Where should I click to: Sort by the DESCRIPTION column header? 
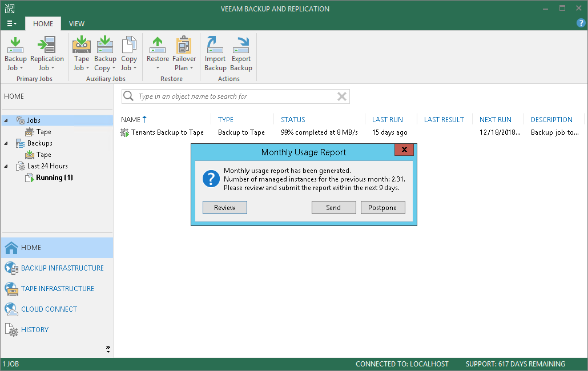click(x=551, y=119)
